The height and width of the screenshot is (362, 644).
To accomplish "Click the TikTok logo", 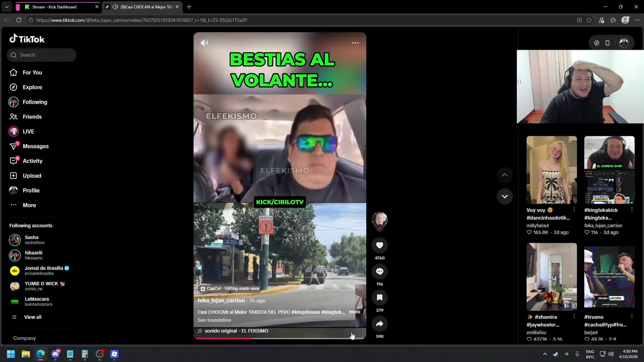I will point(27,39).
